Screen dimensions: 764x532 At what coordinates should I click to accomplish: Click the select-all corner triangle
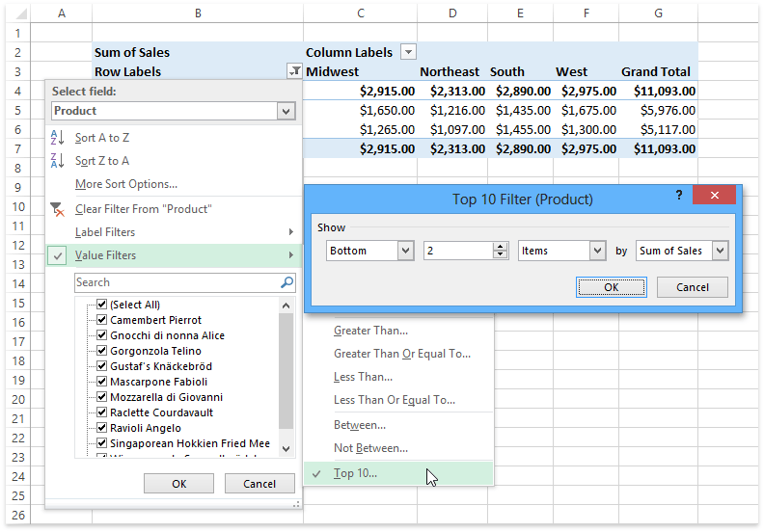pos(21,13)
